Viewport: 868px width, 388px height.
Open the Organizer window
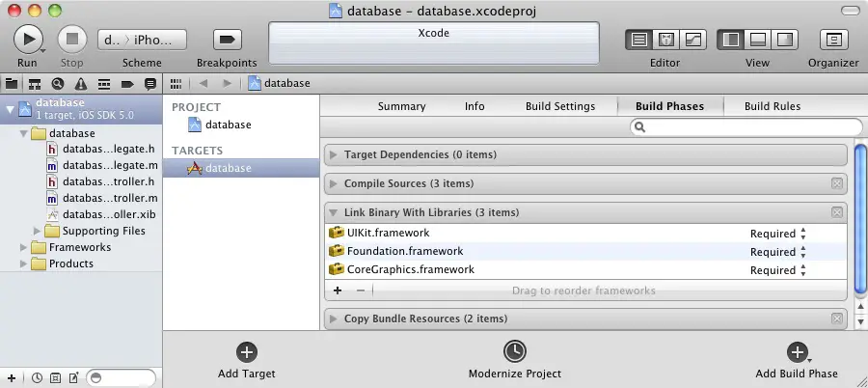pos(833,40)
